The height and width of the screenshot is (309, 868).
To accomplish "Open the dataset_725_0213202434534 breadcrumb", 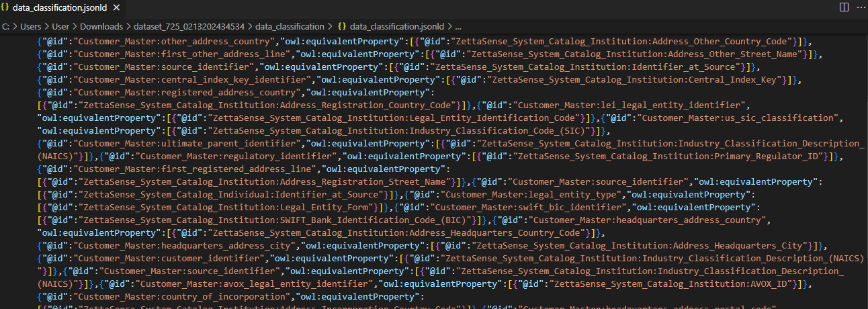I will 191,27.
